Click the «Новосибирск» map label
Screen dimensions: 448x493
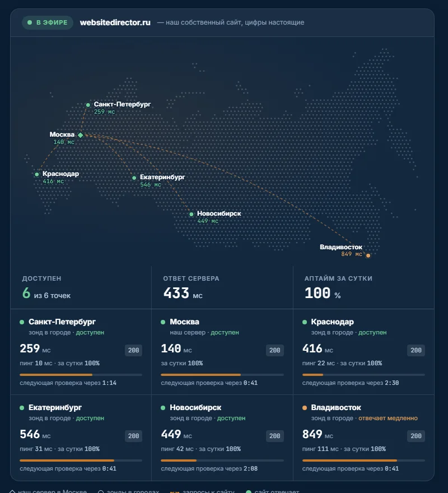(x=219, y=213)
